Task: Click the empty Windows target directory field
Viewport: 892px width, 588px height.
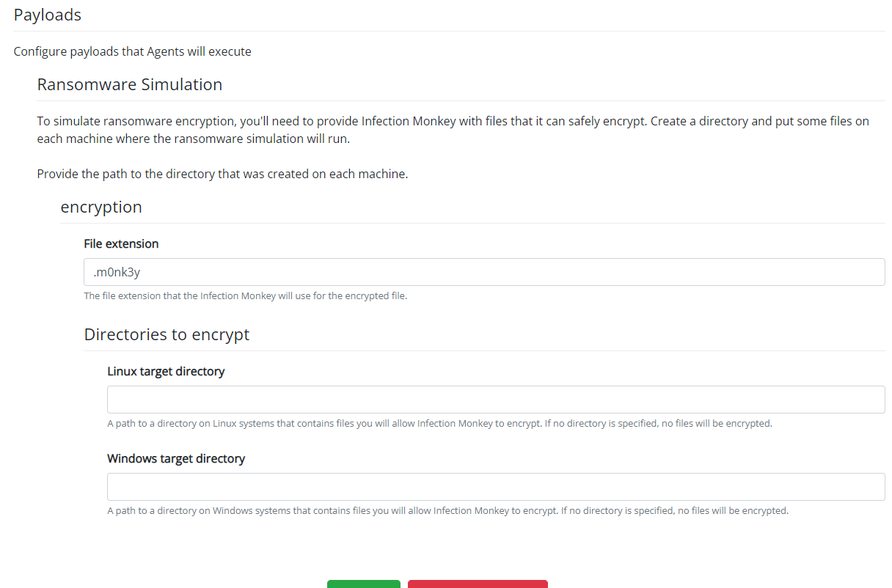Action: point(496,486)
